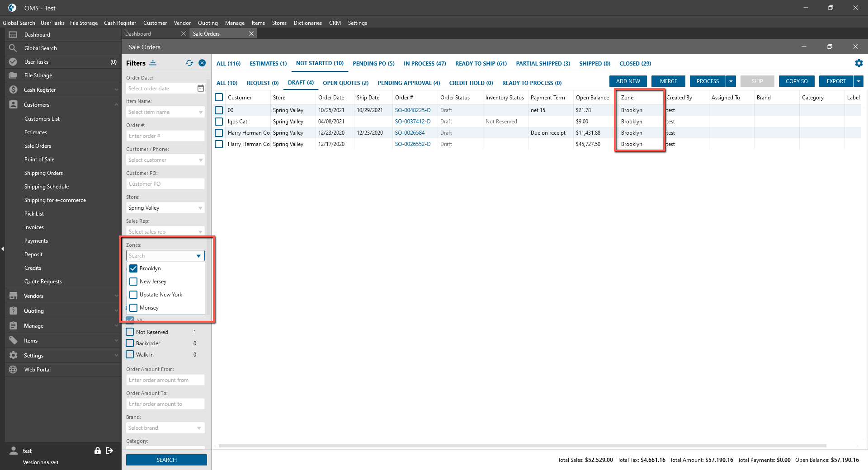Open the Sales Rep dropdown

201,232
